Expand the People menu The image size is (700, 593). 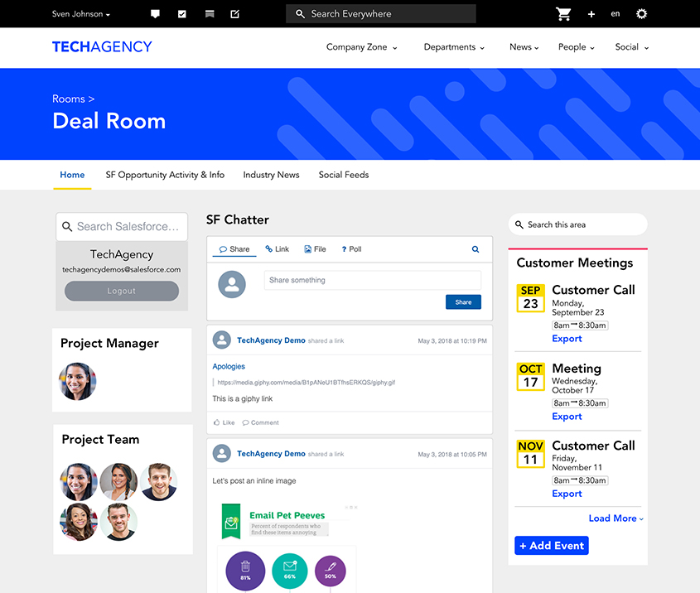(577, 47)
